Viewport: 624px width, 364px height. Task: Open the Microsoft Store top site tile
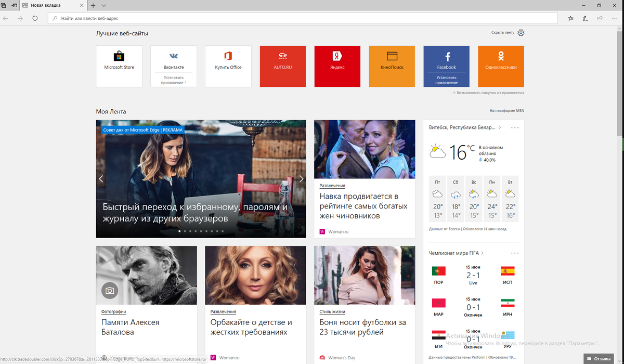119,66
